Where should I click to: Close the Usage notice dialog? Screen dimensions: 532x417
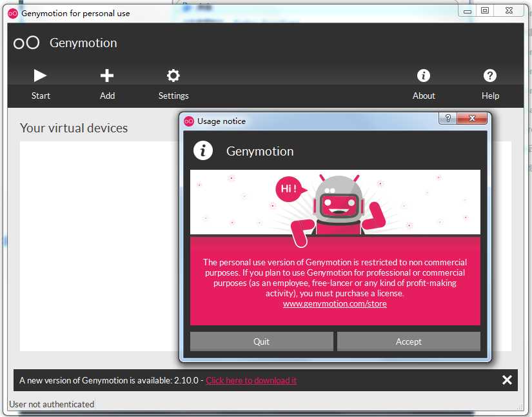pyautogui.click(x=472, y=118)
